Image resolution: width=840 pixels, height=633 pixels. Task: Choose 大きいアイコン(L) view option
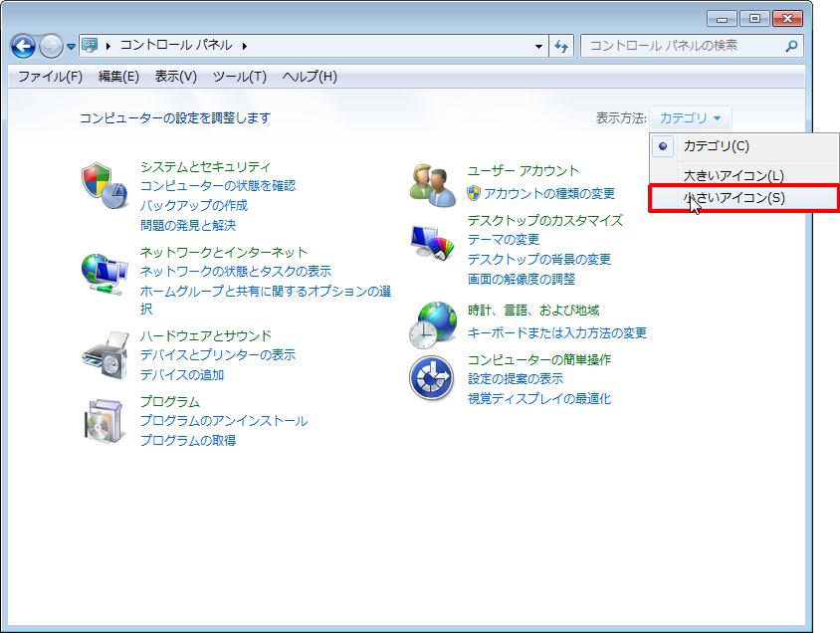tap(733, 176)
